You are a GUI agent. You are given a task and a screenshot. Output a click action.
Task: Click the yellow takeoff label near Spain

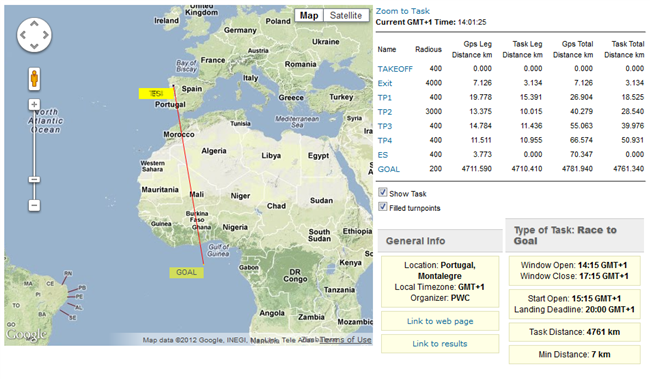[x=156, y=94]
